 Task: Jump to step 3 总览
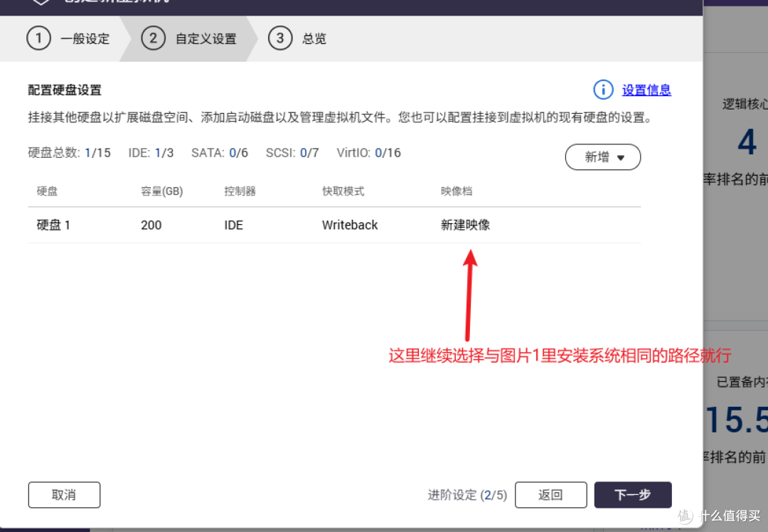point(297,38)
